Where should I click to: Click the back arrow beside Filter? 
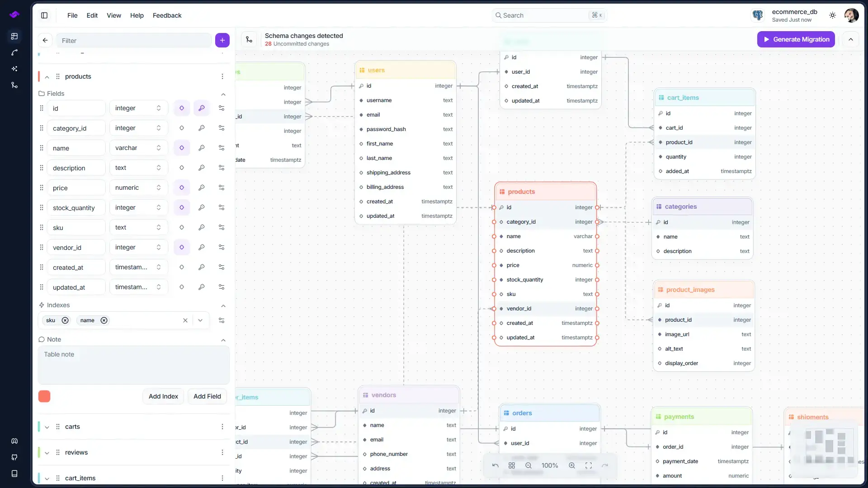(x=45, y=40)
